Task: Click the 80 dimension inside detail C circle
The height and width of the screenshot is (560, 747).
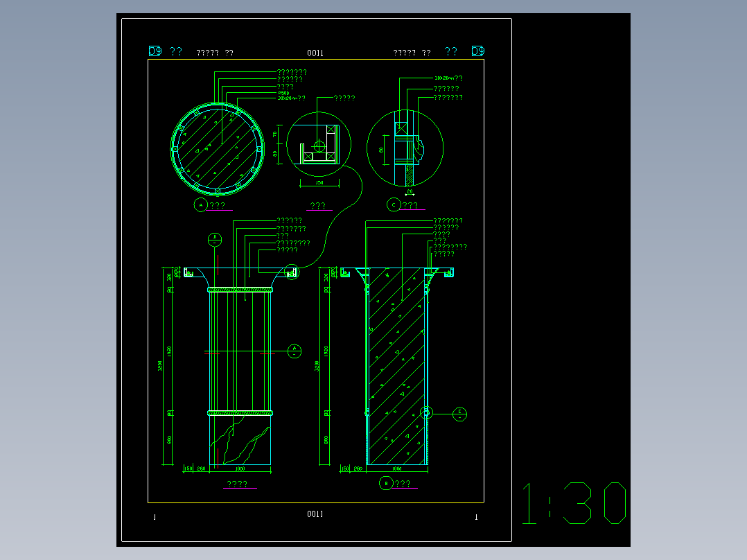Action: 381,150
